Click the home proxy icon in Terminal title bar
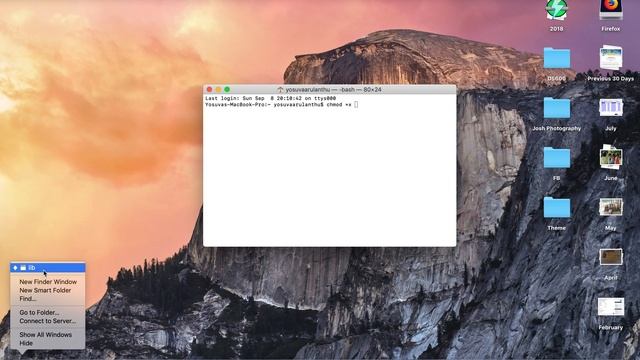 point(280,89)
